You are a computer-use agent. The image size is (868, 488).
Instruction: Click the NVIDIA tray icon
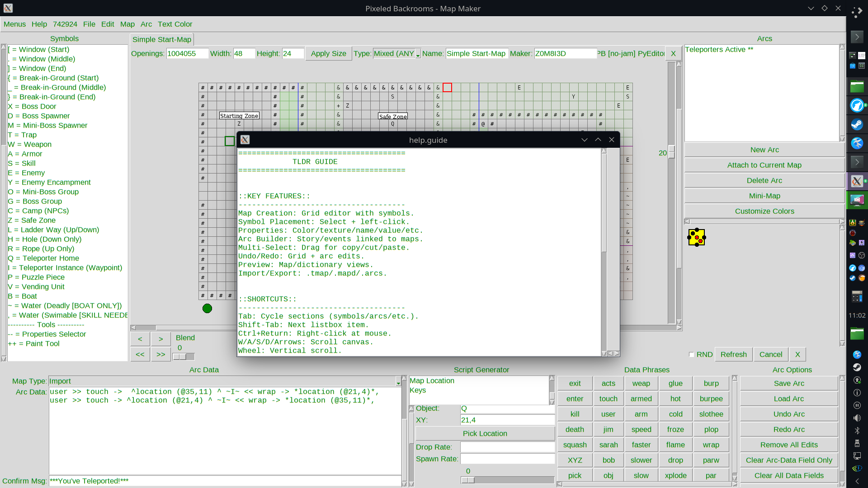click(857, 469)
